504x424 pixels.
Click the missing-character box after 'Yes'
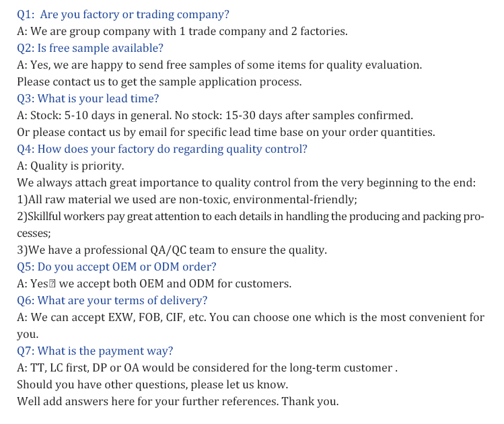[x=52, y=284]
